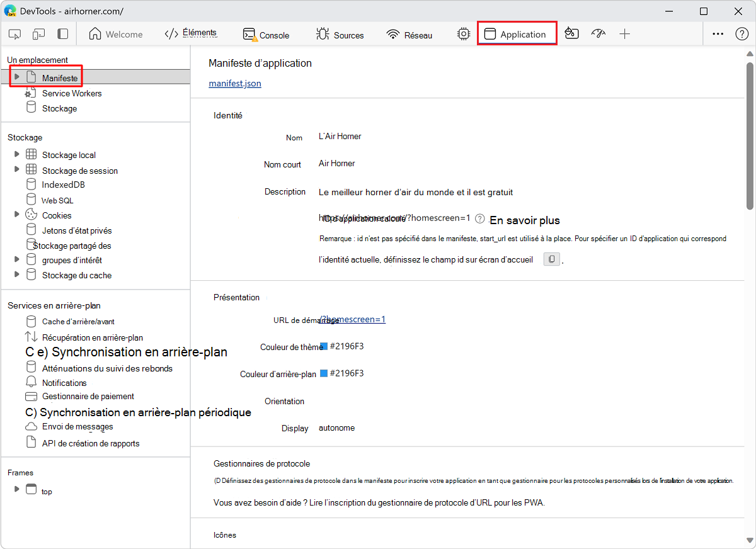This screenshot has width=756, height=549.
Task: Click the Envoi de messages cloud icon
Action: coord(31,427)
